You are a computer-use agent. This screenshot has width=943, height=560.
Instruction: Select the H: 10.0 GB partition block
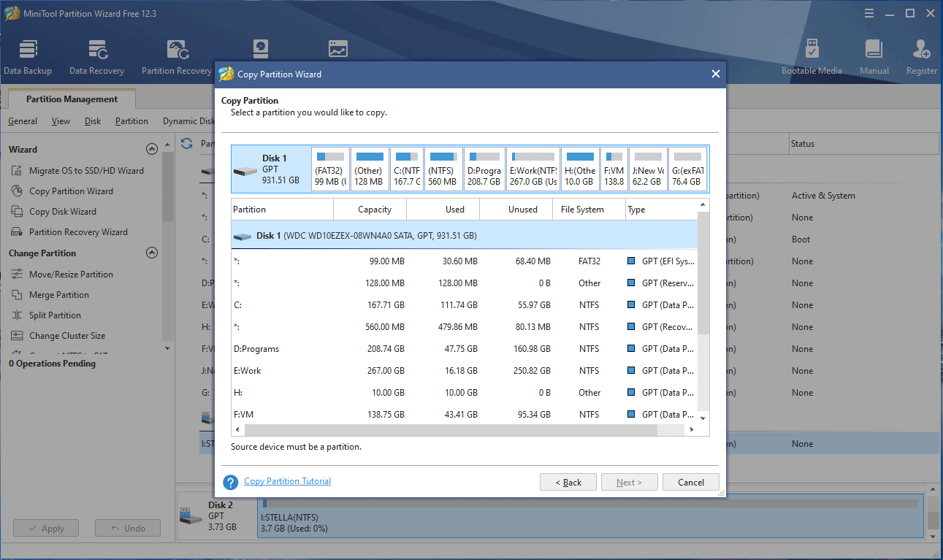[x=581, y=169]
